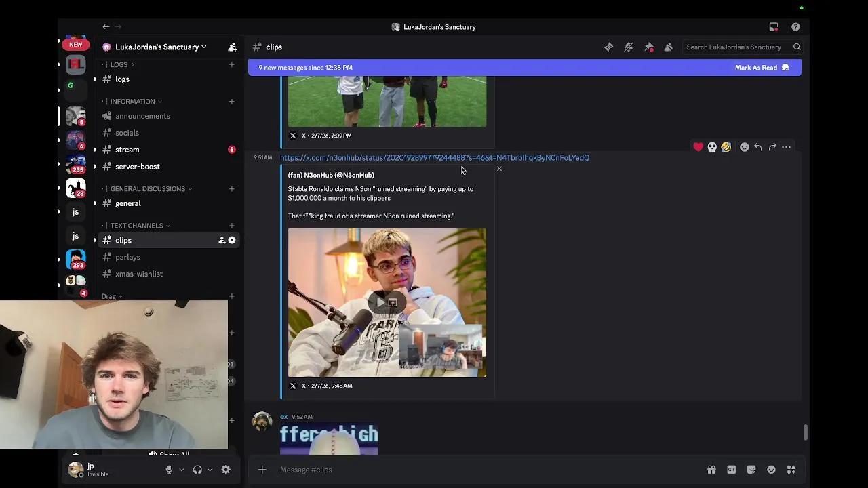Open the xmas-wishlist channel

pyautogui.click(x=168, y=274)
